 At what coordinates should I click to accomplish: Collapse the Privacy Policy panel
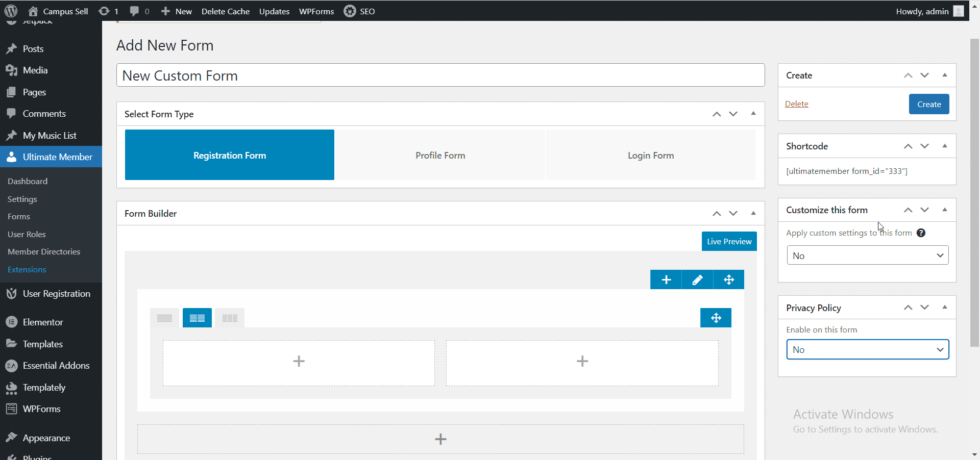(x=945, y=307)
